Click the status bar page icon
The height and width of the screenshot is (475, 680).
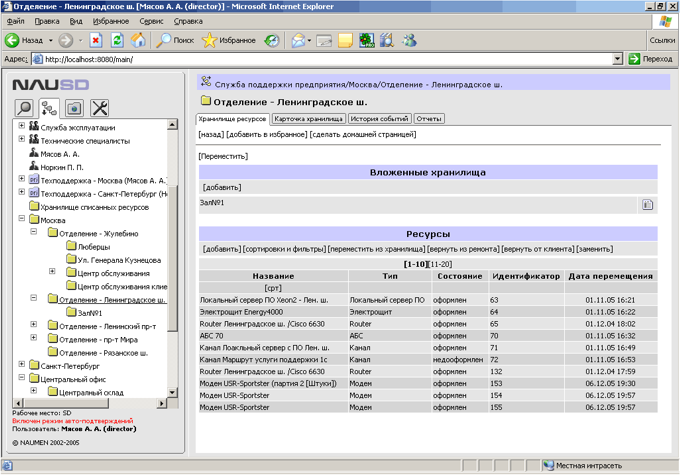(x=7, y=466)
